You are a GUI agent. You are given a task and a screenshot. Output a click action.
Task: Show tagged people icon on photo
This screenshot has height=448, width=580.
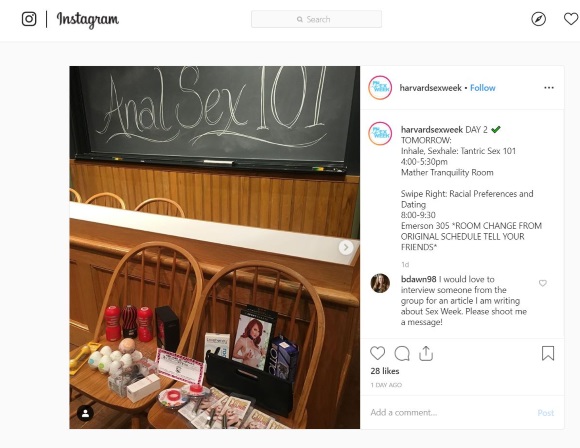pos(85,413)
